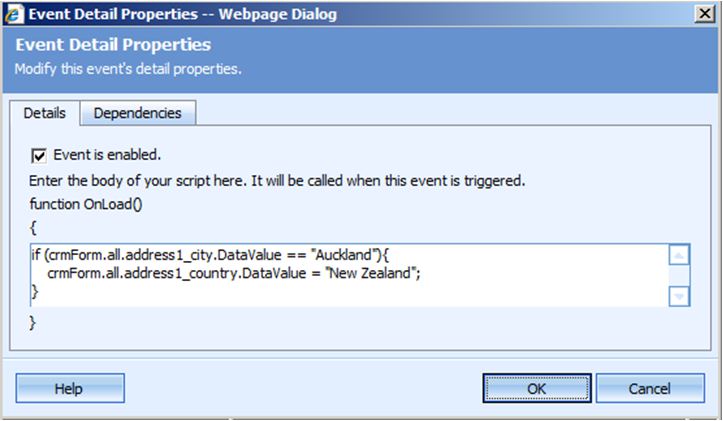Uncheck the Event is enabled checkbox
The image size is (723, 421).
[x=39, y=156]
